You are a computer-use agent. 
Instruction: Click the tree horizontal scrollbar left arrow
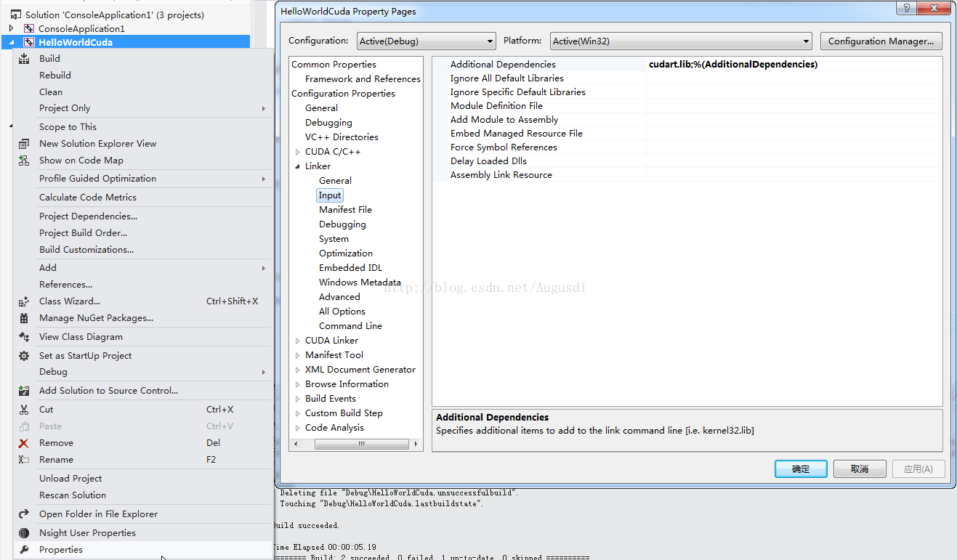[x=295, y=444]
